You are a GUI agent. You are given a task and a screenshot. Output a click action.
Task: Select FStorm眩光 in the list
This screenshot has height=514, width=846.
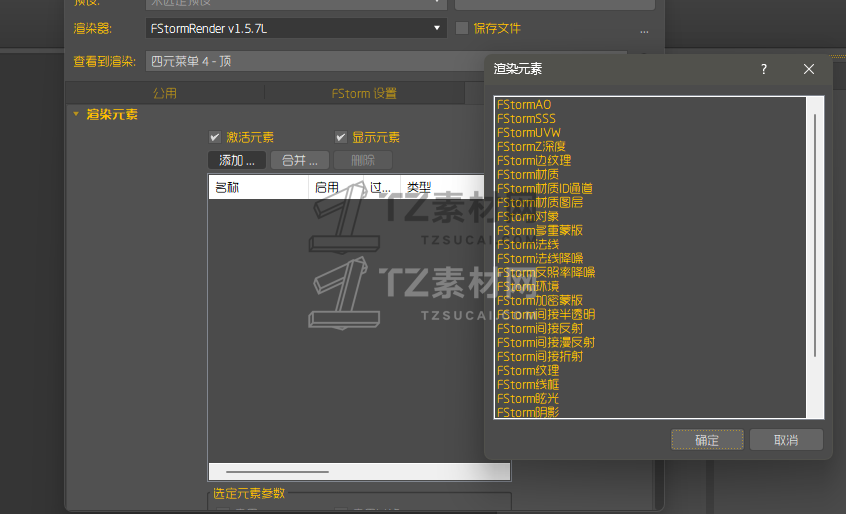click(528, 399)
